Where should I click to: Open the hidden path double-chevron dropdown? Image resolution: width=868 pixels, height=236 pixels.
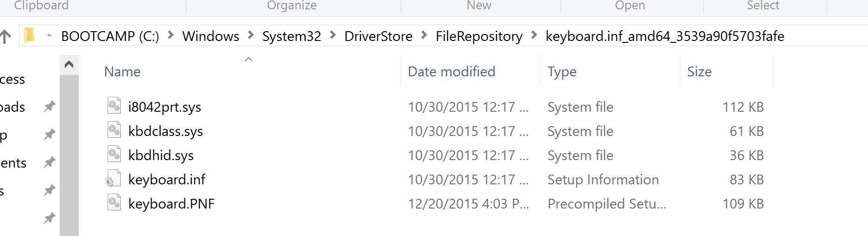[x=49, y=36]
